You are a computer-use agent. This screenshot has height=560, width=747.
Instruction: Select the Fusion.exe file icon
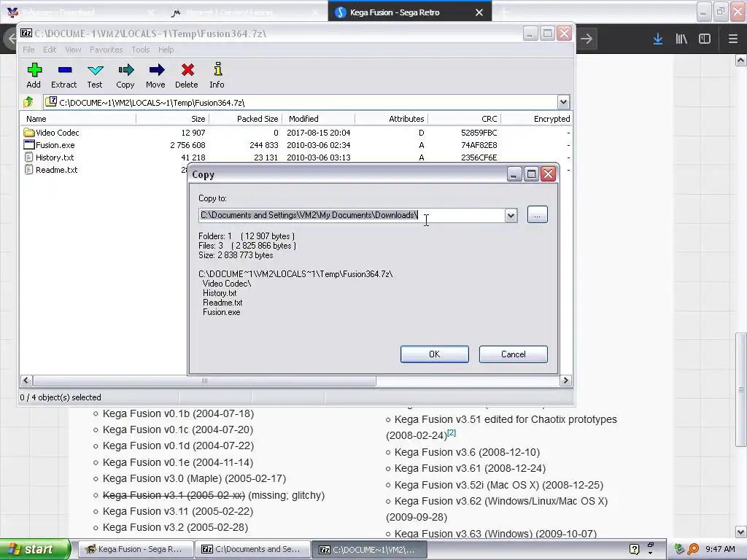pos(28,145)
